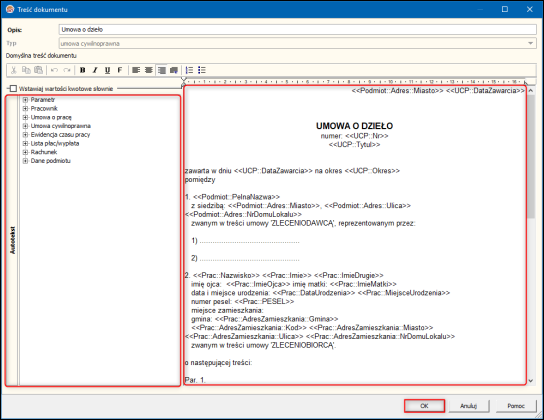Confirm with the OK button

pos(424,406)
